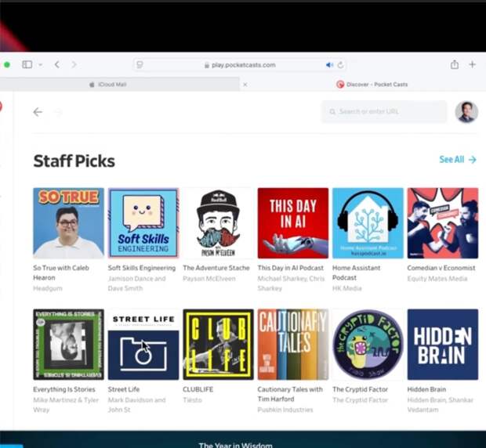Click the Headgum author text
The width and height of the screenshot is (486, 448).
[x=48, y=288]
